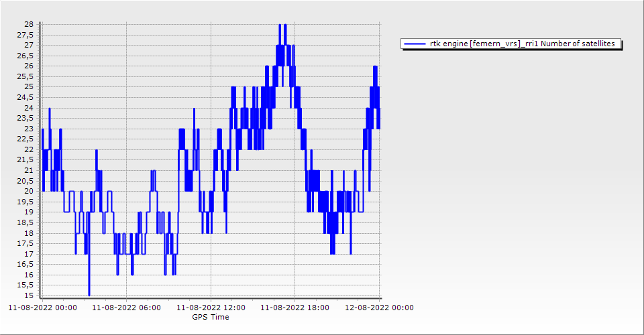Pick the 26,5 y-axis tick label
The image size is (644, 335).
(26, 56)
